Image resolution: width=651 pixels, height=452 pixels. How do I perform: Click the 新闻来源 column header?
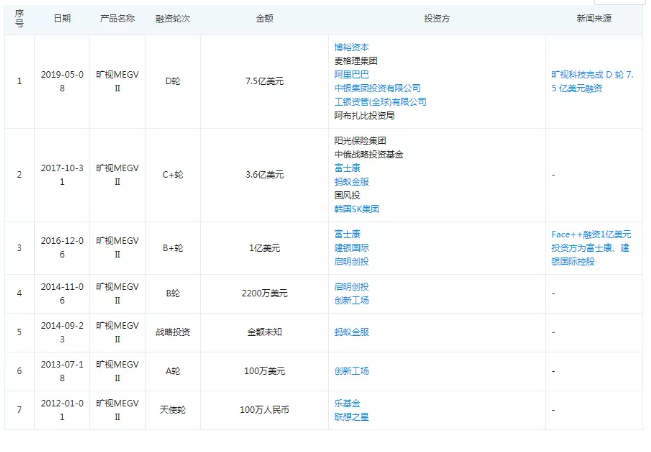coord(594,19)
